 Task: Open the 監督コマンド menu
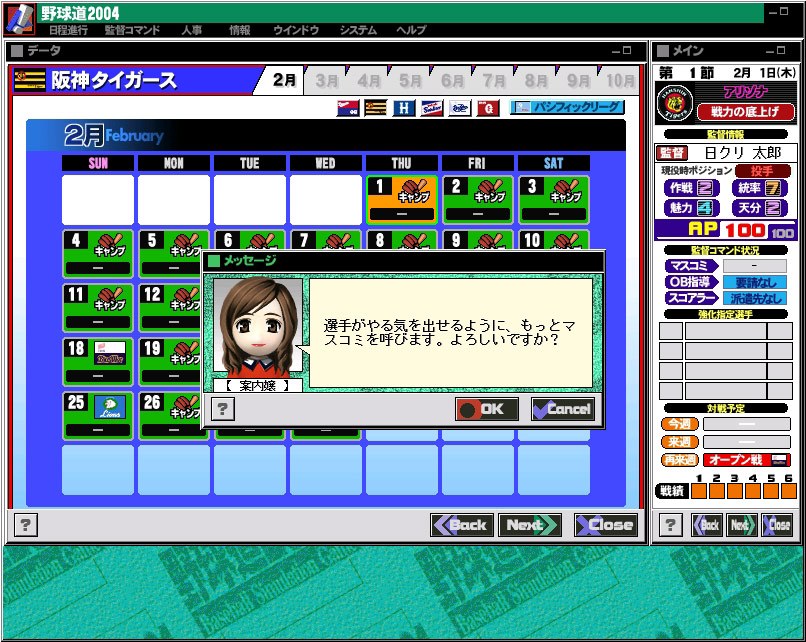(x=133, y=30)
